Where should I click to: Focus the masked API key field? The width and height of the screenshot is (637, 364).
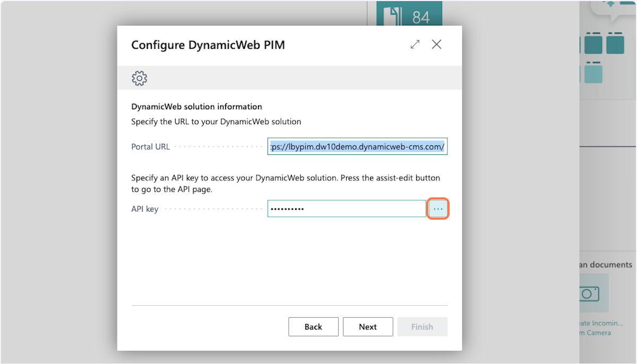pos(346,209)
